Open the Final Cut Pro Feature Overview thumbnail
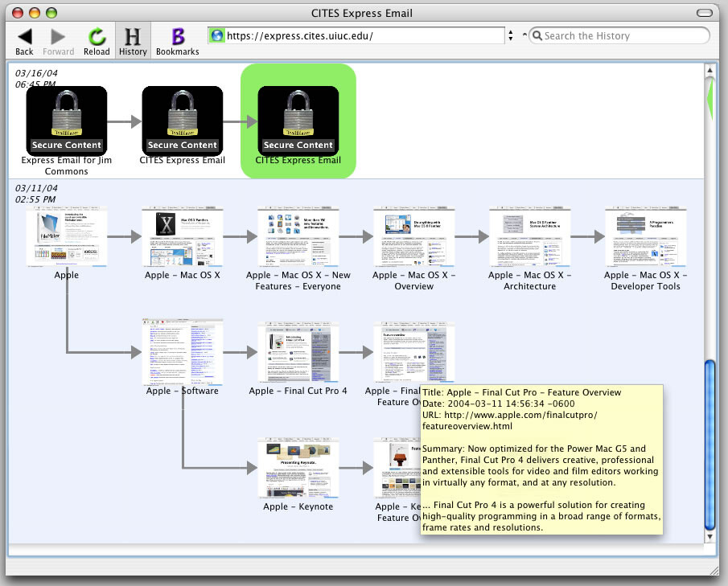This screenshot has width=728, height=586. [x=413, y=352]
